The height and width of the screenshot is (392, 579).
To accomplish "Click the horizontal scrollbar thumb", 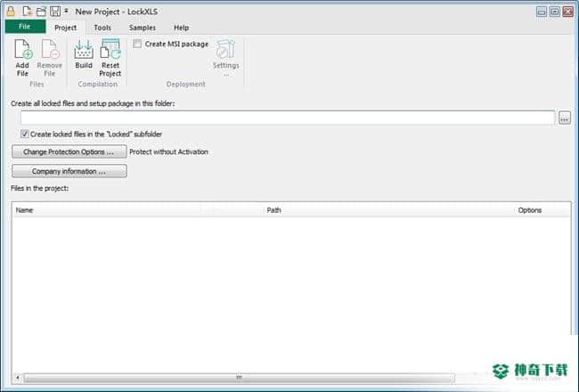I will pos(239,378).
